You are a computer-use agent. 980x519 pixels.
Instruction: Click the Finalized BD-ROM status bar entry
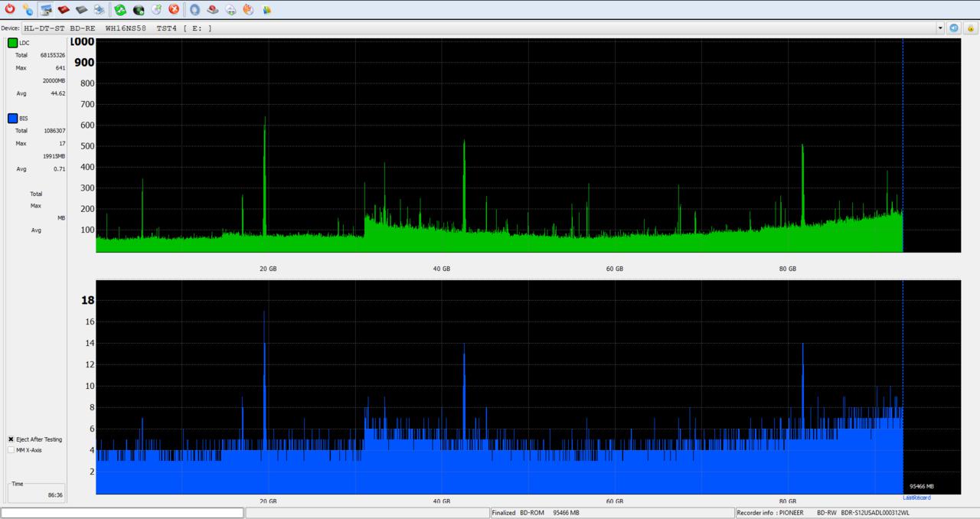[x=612, y=513]
